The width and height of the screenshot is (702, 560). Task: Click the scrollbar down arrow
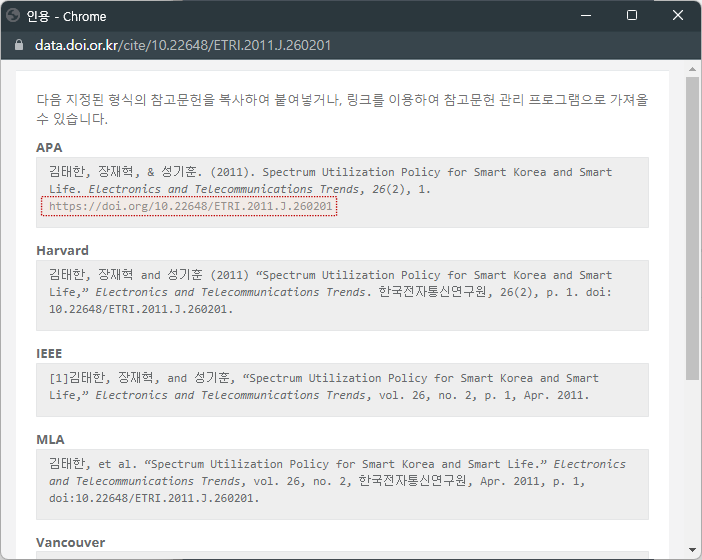[692, 550]
